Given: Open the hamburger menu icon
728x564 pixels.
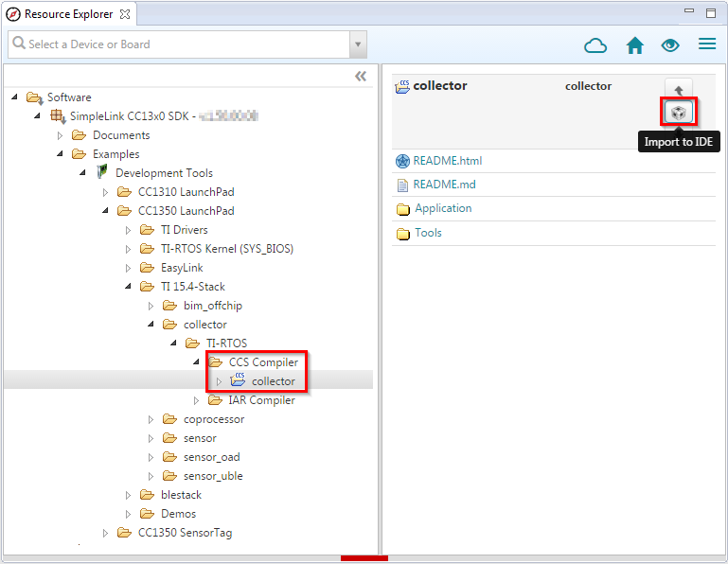Looking at the screenshot, I should coord(706,44).
